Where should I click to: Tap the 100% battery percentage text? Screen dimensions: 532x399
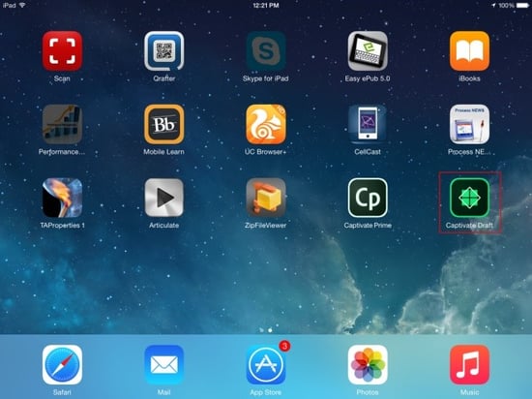pyautogui.click(x=507, y=6)
